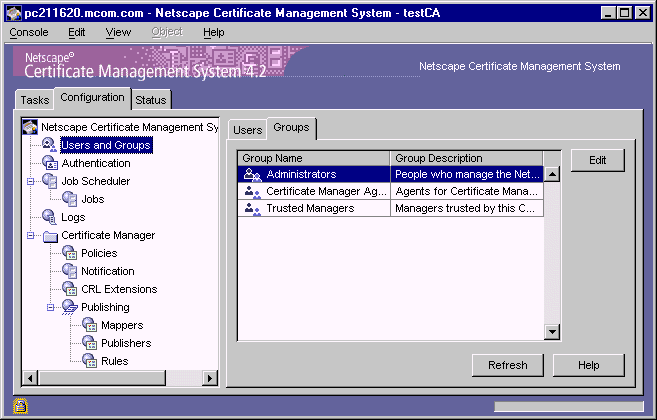
Task: Click the Publishing node icon
Action: tap(70, 307)
